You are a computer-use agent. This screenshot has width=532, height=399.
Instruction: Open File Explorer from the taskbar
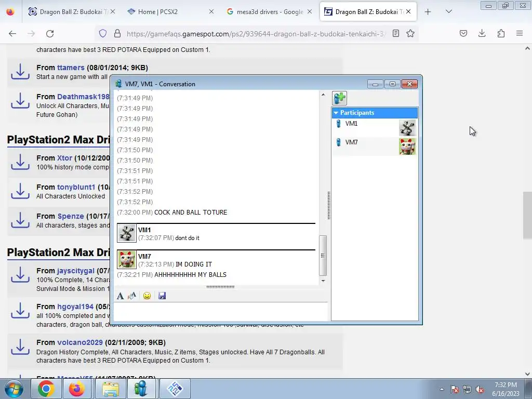(x=111, y=389)
